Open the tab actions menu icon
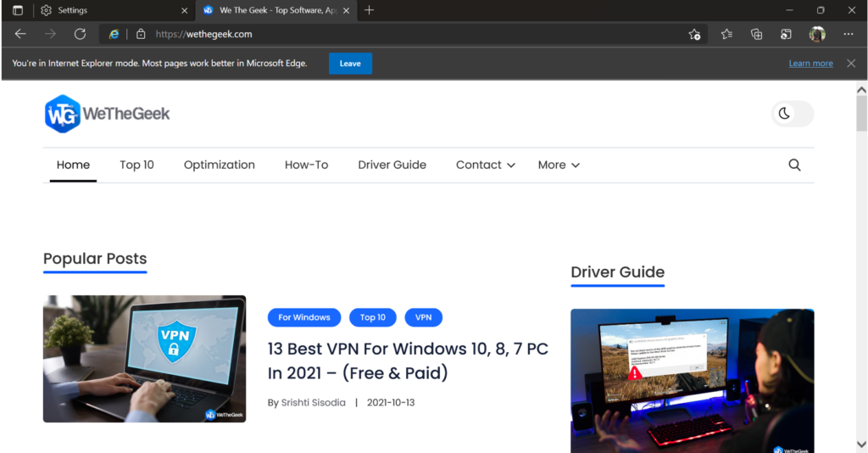Viewport: 868px width, 453px height. click(x=18, y=10)
